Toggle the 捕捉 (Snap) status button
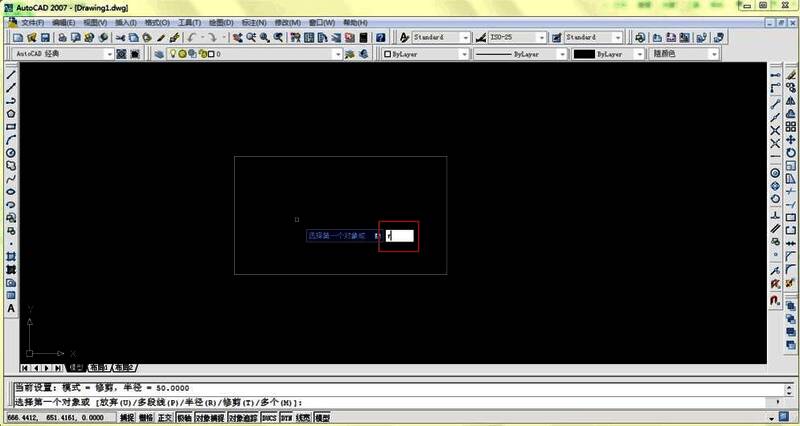Viewport: 800px width, 426px height. click(x=127, y=417)
